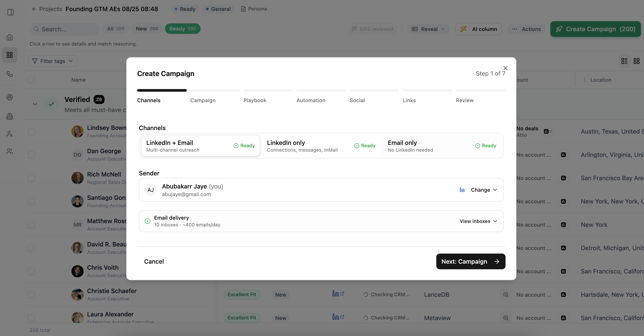Filter by the All 200 pill
Image resolution: width=644 pixels, height=336 pixels.
point(116,29)
